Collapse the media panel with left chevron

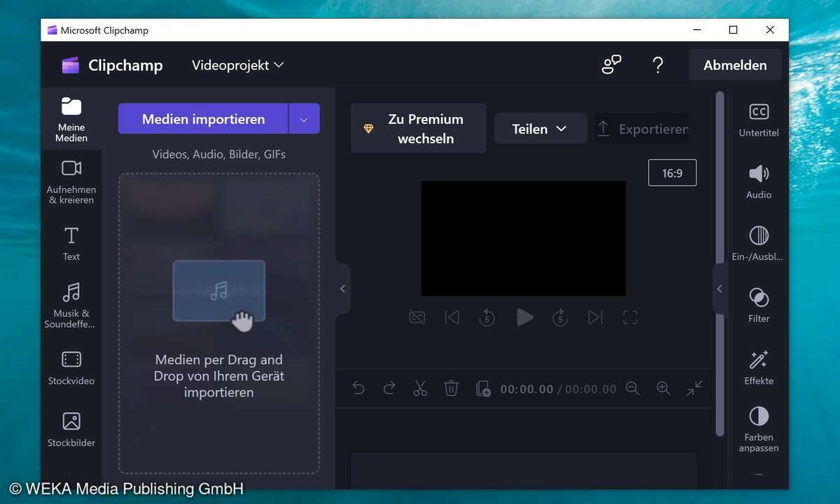pos(342,289)
